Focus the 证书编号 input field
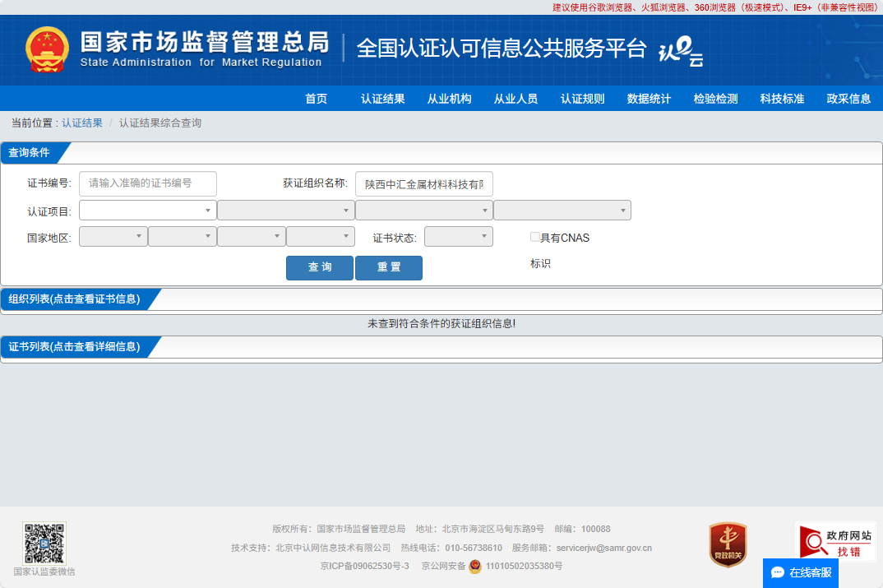The height and width of the screenshot is (588, 883). [147, 183]
